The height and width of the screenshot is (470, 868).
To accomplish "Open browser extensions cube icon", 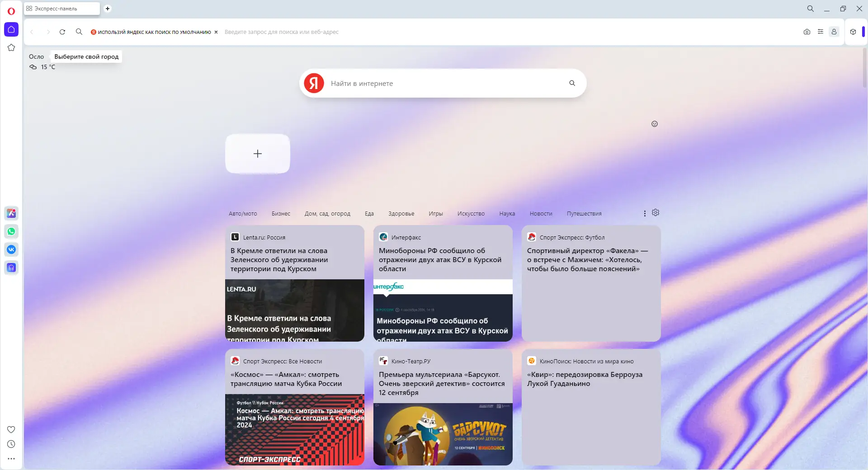I will click(853, 32).
